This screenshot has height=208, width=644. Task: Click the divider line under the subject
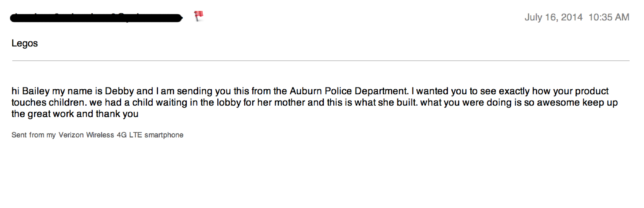click(321, 61)
